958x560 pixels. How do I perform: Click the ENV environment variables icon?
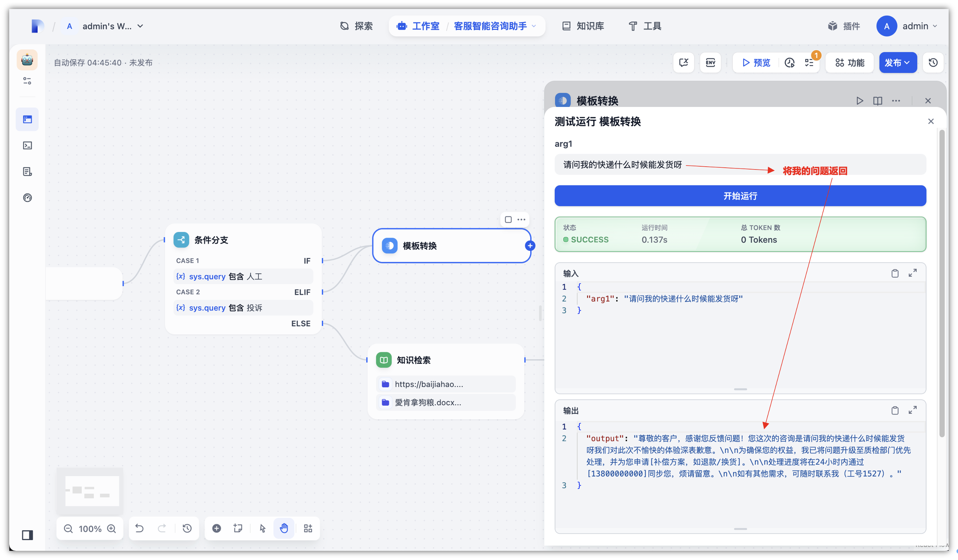pos(710,63)
